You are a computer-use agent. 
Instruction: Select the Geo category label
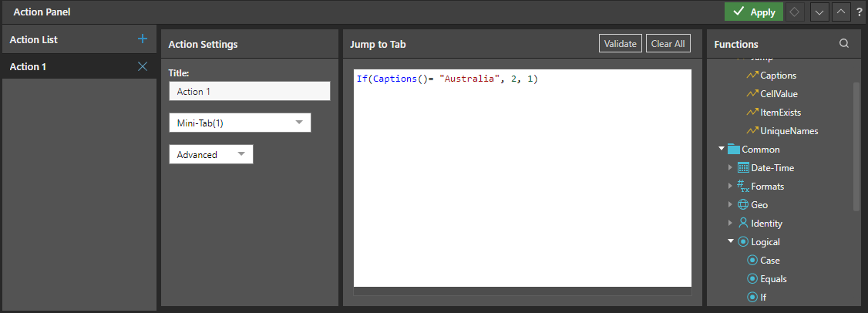click(759, 204)
